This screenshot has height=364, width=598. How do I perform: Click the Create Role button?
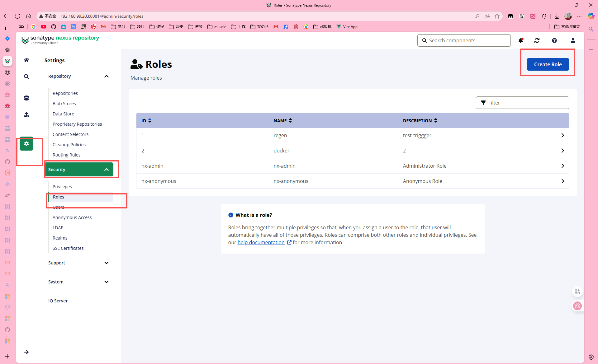coord(548,64)
